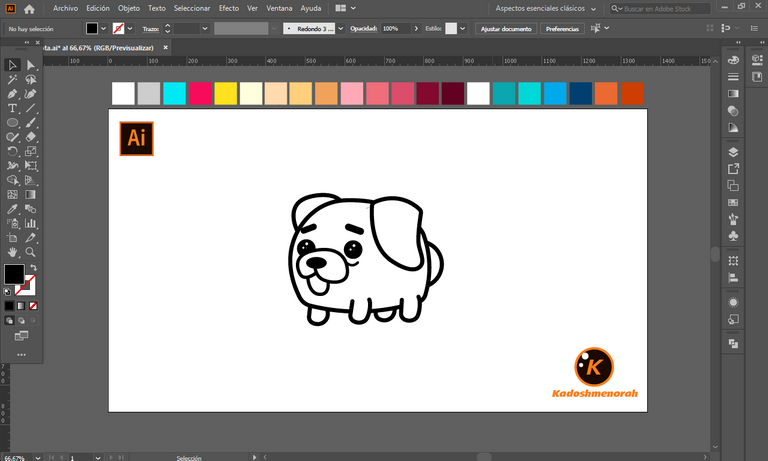This screenshot has width=768, height=461.
Task: Swap fill and stroke arrows
Action: click(x=33, y=267)
